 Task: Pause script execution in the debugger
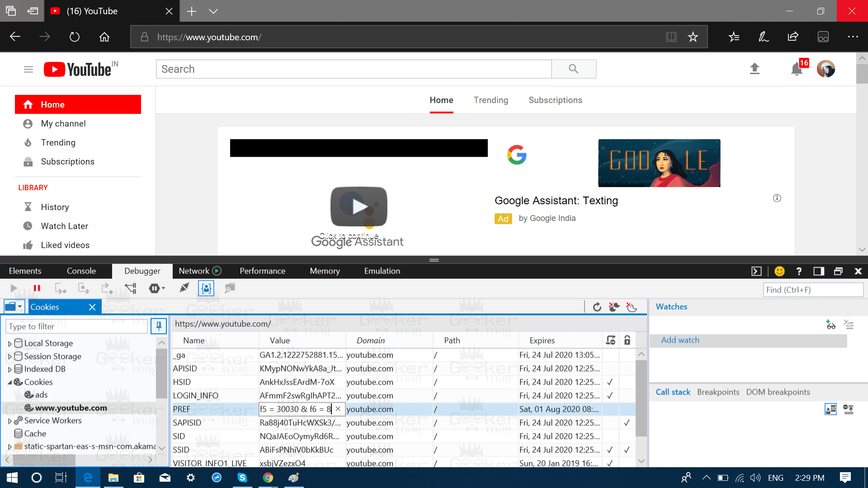(x=37, y=288)
